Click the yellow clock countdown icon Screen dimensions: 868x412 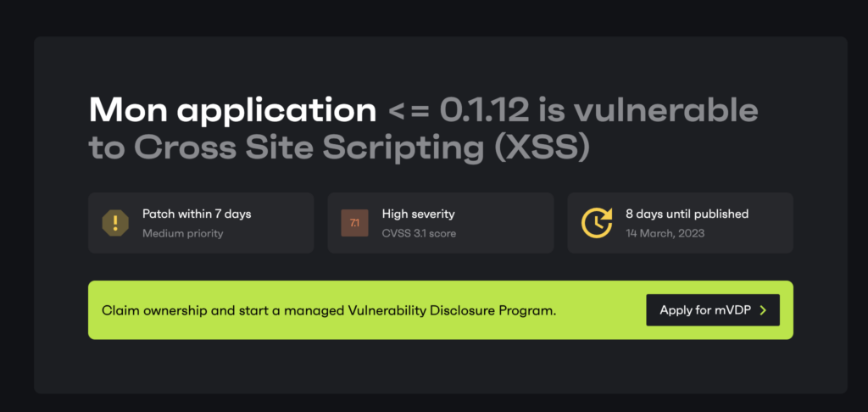(597, 223)
